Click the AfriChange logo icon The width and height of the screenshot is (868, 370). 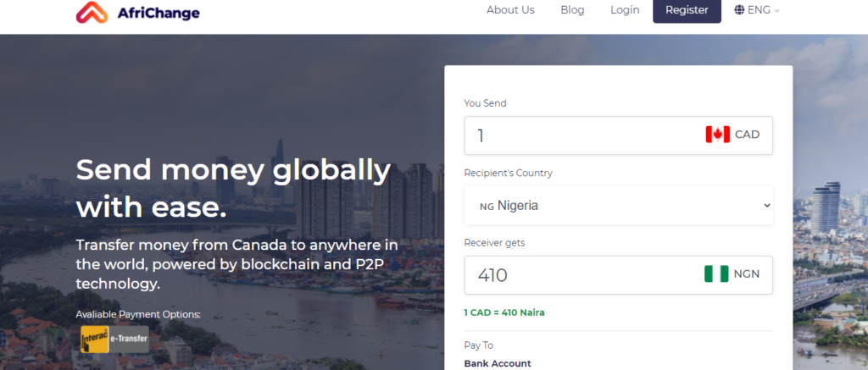pyautogui.click(x=92, y=12)
